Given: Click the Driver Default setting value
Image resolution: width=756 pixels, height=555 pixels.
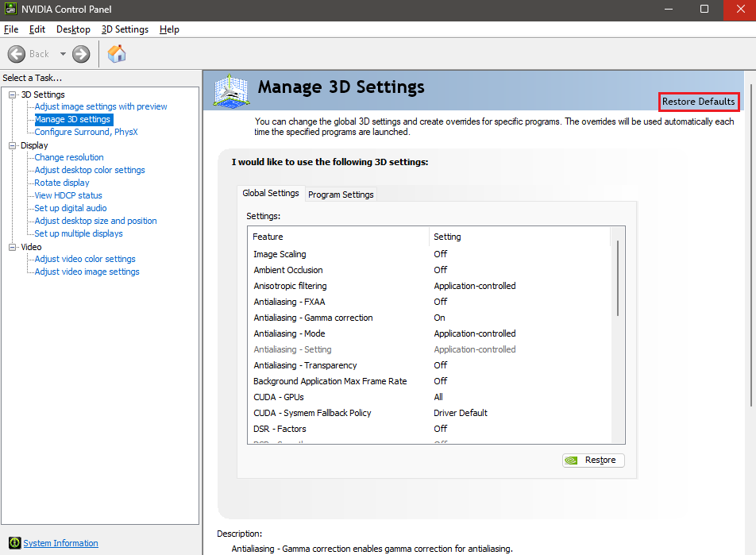Looking at the screenshot, I should (461, 413).
